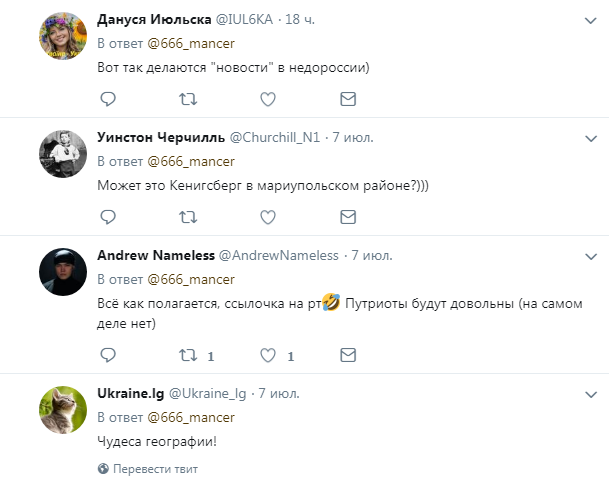The height and width of the screenshot is (486, 609).
Task: Like Дануся Июльска's tweet
Action: pos(267,99)
